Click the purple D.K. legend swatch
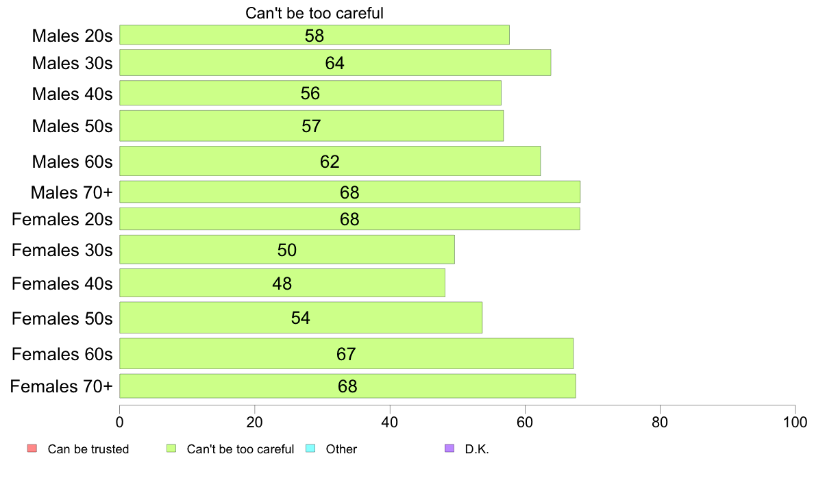Image resolution: width=814 pixels, height=504 pixels. click(449, 449)
